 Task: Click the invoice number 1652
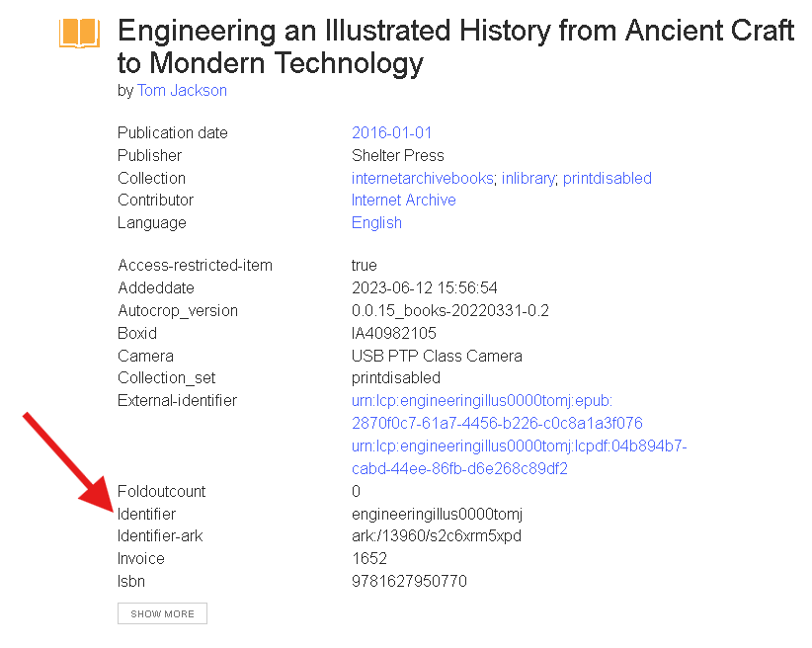tap(368, 558)
